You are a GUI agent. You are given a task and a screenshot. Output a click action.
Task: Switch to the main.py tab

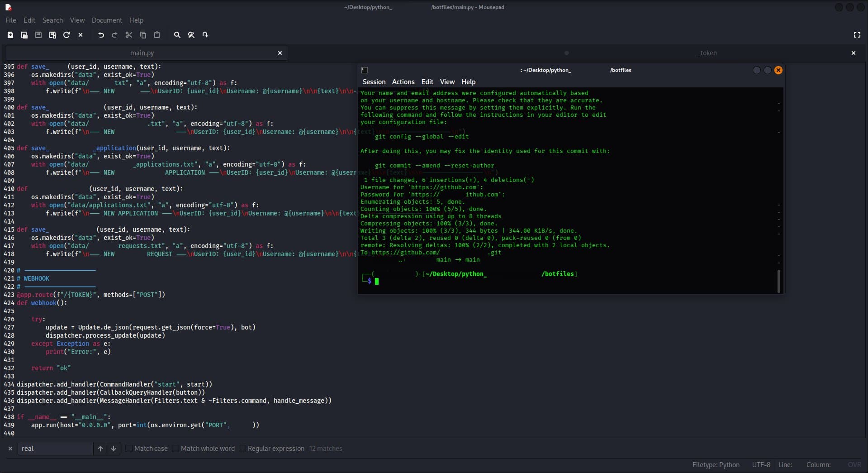[x=142, y=53]
